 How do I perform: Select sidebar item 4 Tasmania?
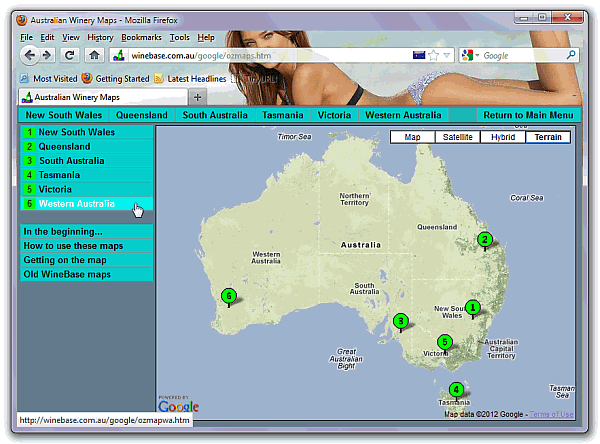pos(86,175)
